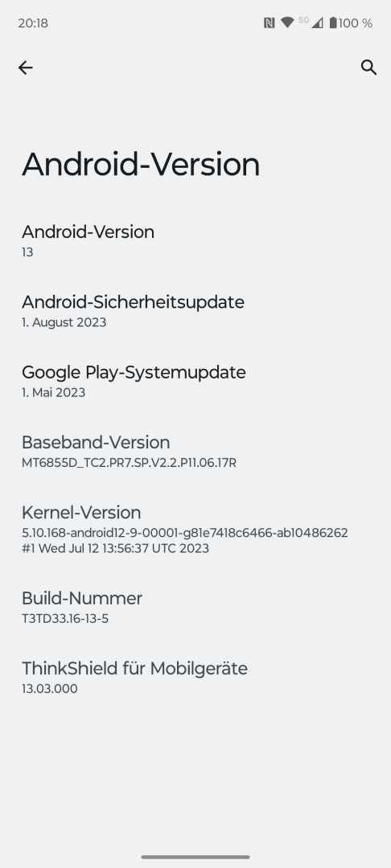This screenshot has width=391, height=868.
Task: Open the Android-Version 13 entry
Action: tap(195, 241)
